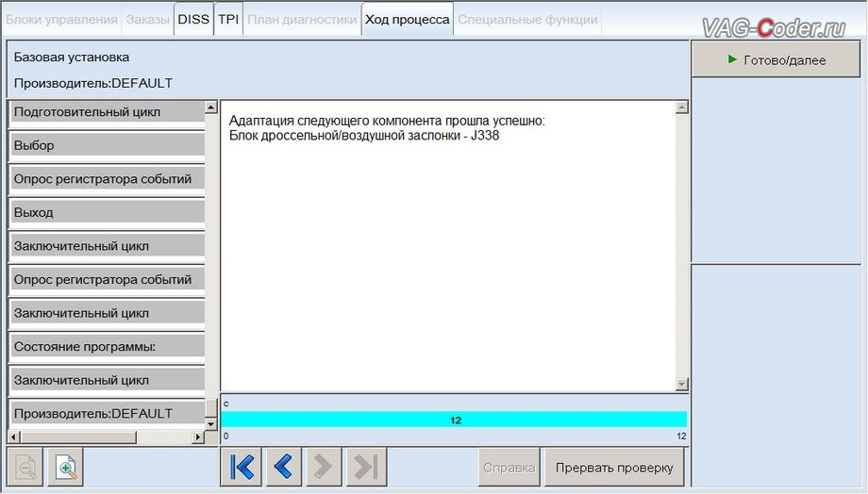Image resolution: width=868 pixels, height=494 pixels.
Task: Click message pane scroll up arrow
Action: [x=682, y=107]
